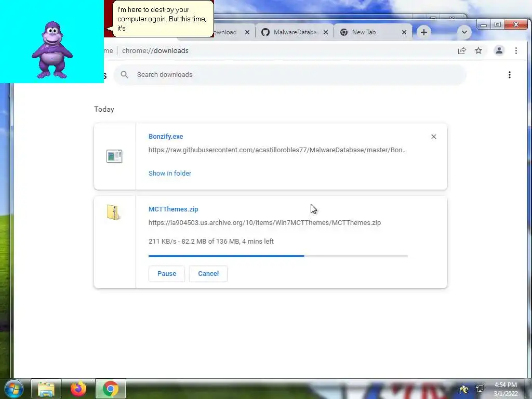Remove Bonzify.exe from the downloads list
Image resolution: width=532 pixels, height=399 pixels.
pos(434,137)
